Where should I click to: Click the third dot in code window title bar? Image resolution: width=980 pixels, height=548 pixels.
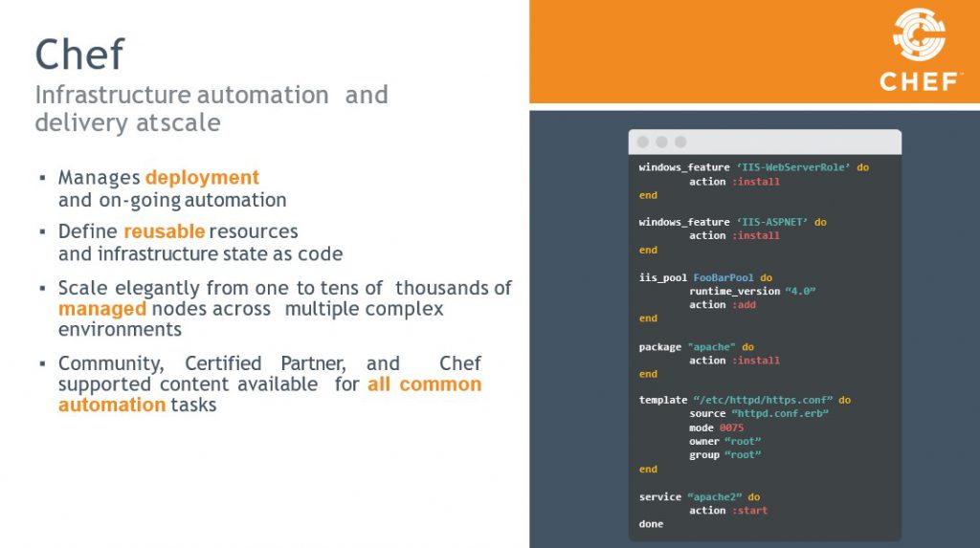(x=680, y=142)
